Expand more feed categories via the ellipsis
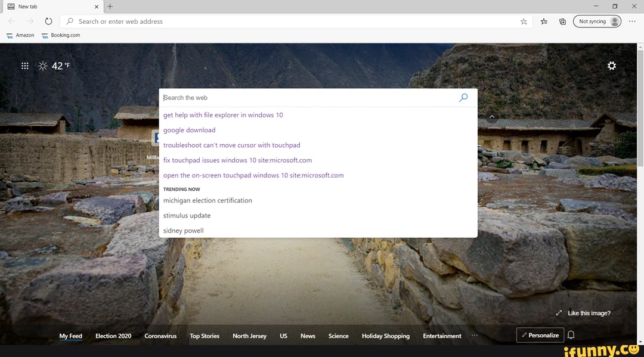Image resolution: width=644 pixels, height=357 pixels. point(474,336)
